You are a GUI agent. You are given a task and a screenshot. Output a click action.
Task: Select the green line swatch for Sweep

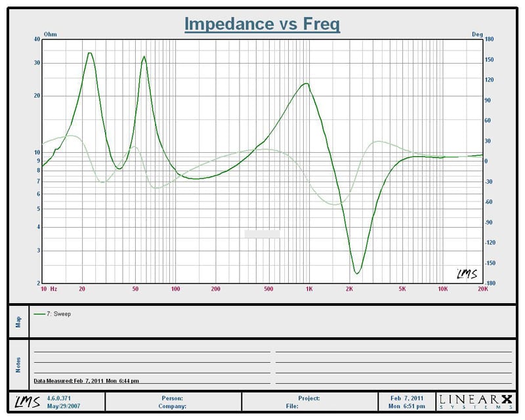click(x=39, y=314)
